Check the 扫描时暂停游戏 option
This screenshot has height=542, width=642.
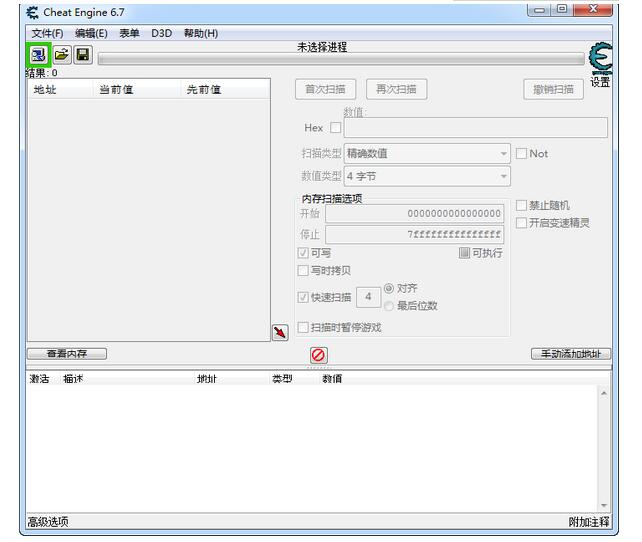[x=304, y=327]
